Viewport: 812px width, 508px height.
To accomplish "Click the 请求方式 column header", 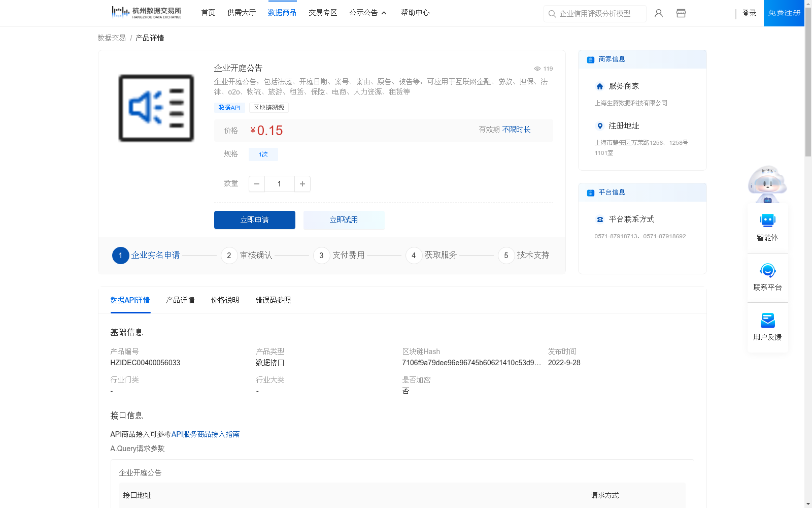I will coord(604,495).
